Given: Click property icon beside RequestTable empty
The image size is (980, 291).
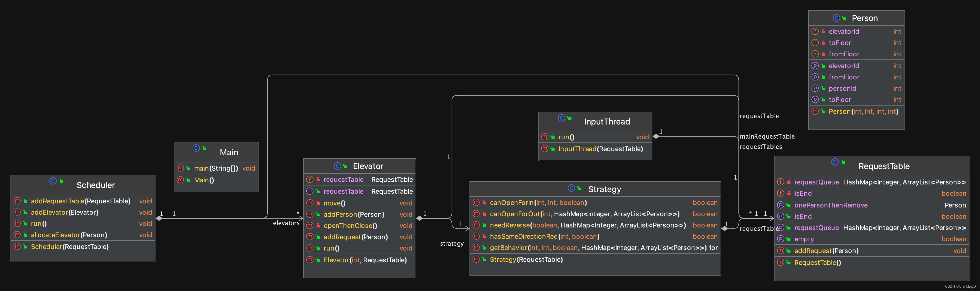Looking at the screenshot, I should 780,239.
